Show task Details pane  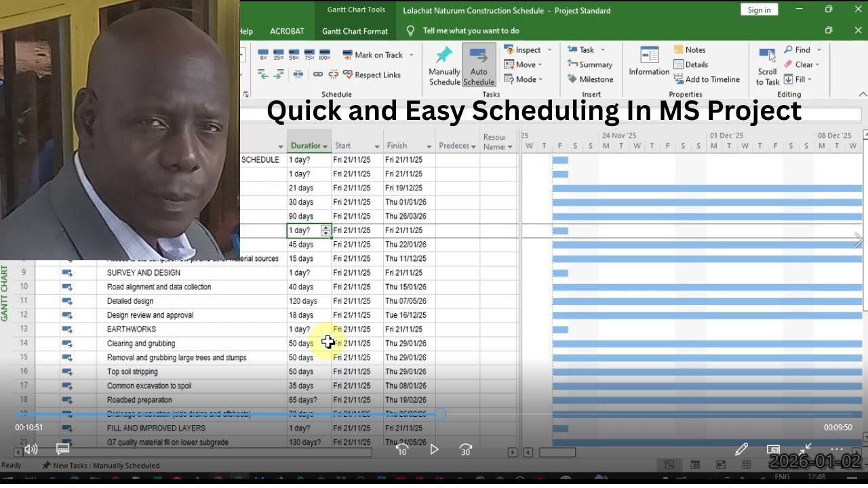coord(691,64)
